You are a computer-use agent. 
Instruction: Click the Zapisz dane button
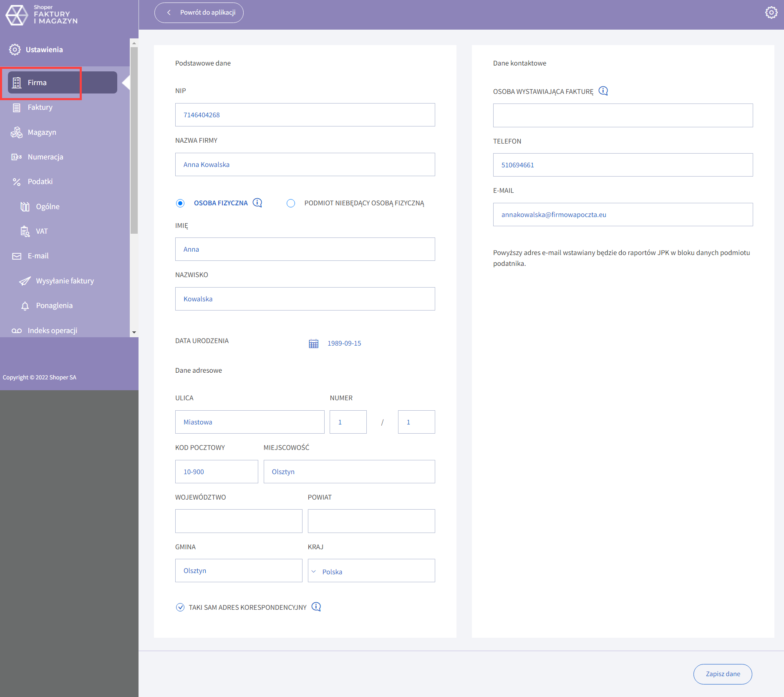722,674
